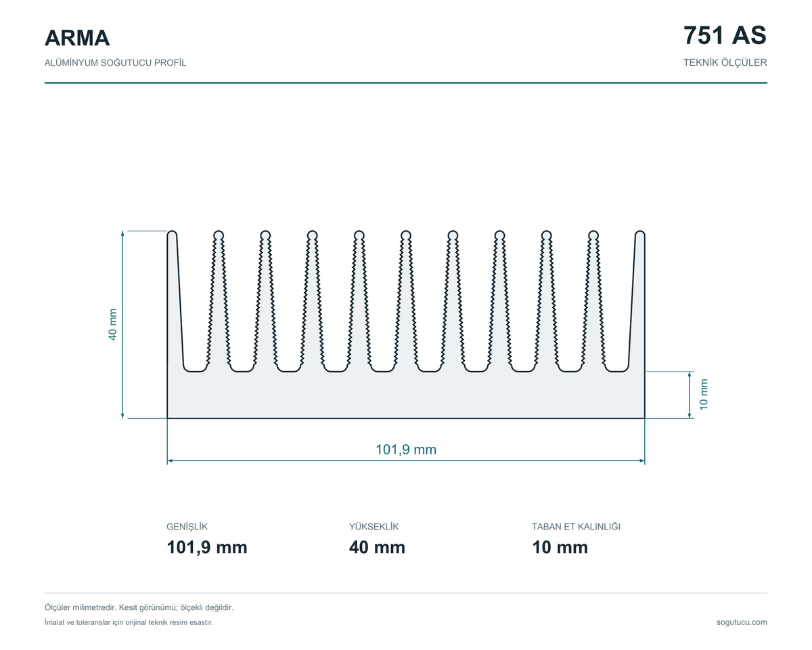Click the heatsink profile base plate

point(406,395)
